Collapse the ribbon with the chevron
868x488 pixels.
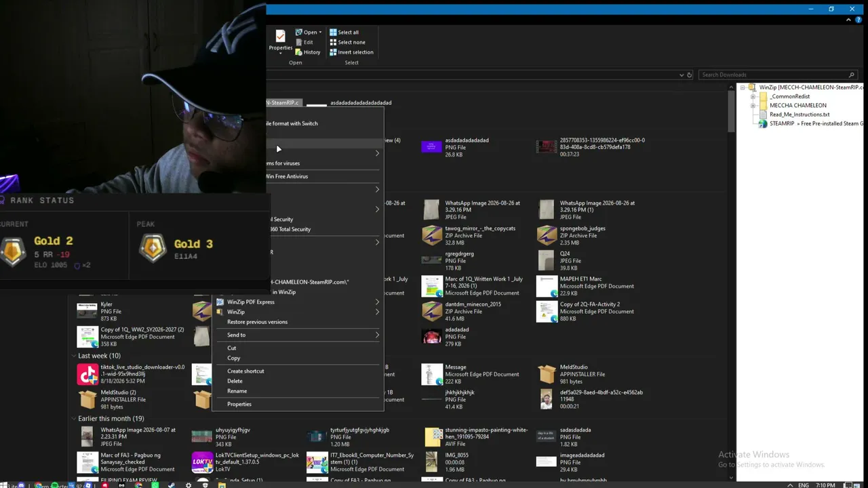[849, 20]
